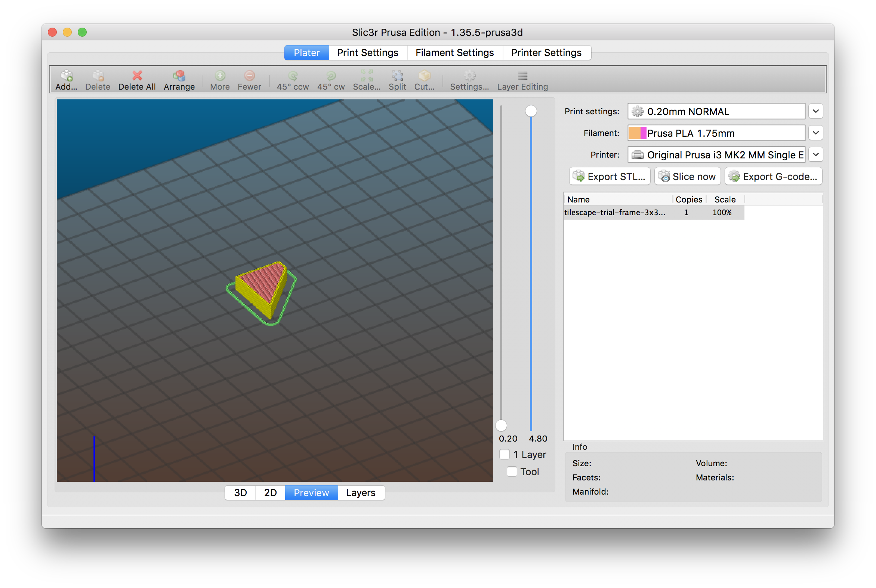Viewport: 876px width, 588px height.
Task: Open the Original Prusa i3 MK2 printer combo
Action: [x=716, y=155]
